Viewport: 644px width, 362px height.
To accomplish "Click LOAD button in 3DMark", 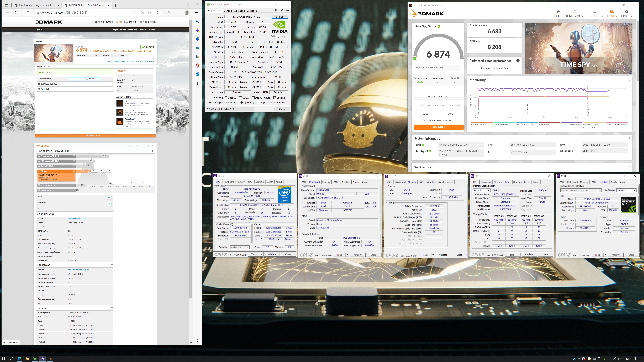I will click(425, 114).
